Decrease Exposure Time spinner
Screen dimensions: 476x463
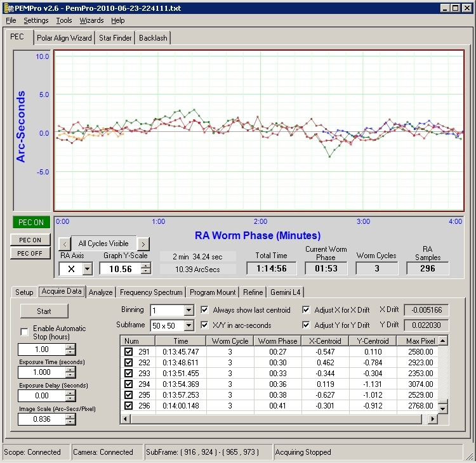(70, 375)
